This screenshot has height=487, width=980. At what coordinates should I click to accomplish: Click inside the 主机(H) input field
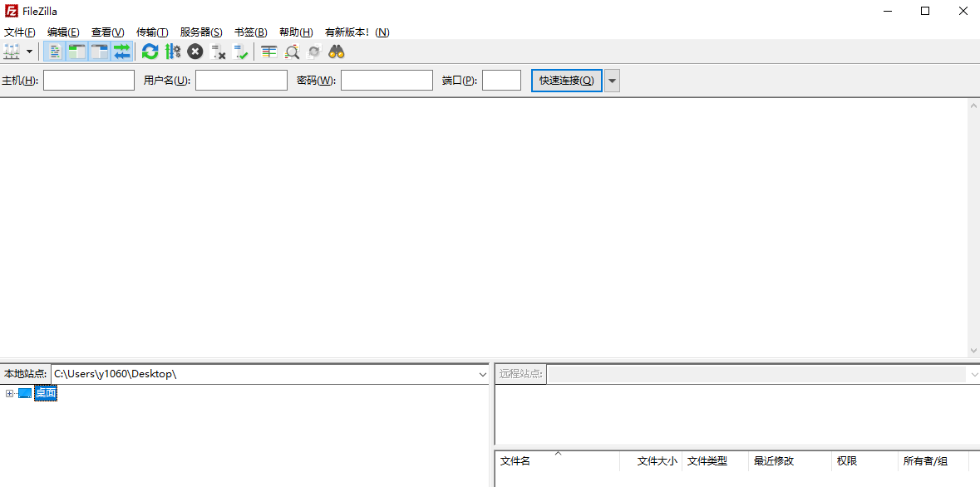(88, 80)
